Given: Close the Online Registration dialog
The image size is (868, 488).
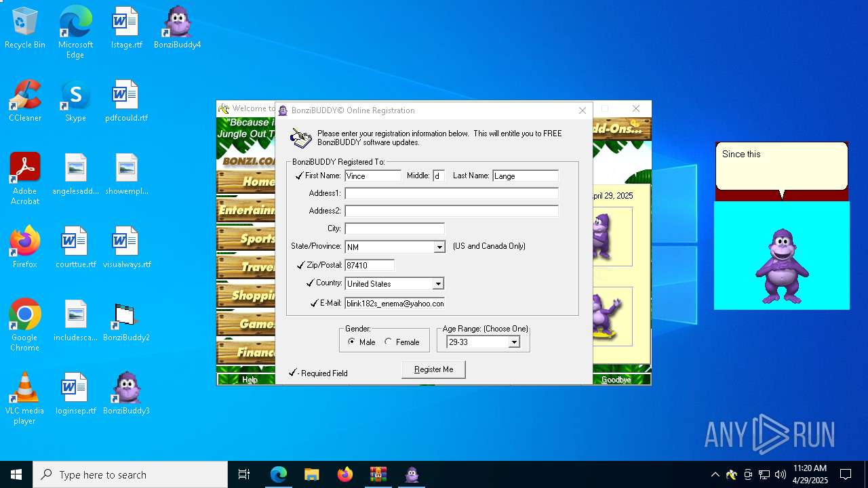Looking at the screenshot, I should [582, 110].
